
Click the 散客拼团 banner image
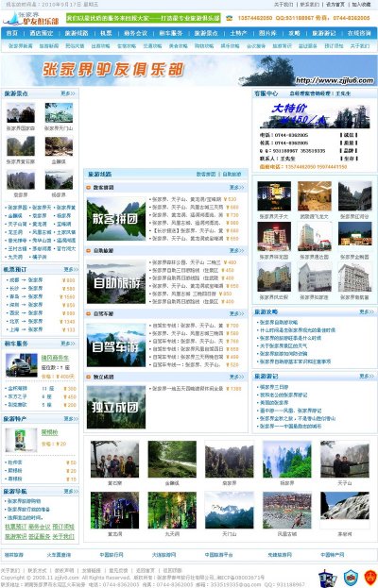click(116, 219)
